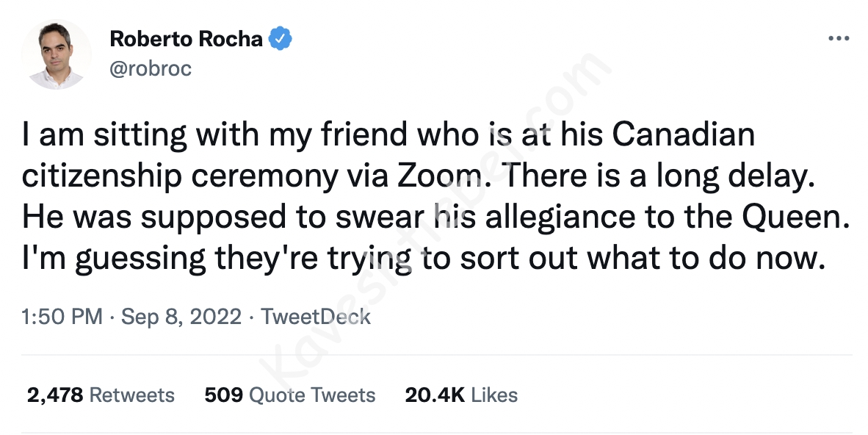View the Retweets list label
The width and height of the screenshot is (868, 435).
[131, 395]
